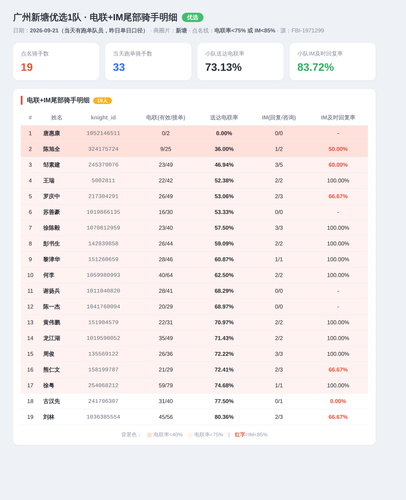
Task: Click the 46.94% delivery call rate cell
Action: click(x=224, y=165)
